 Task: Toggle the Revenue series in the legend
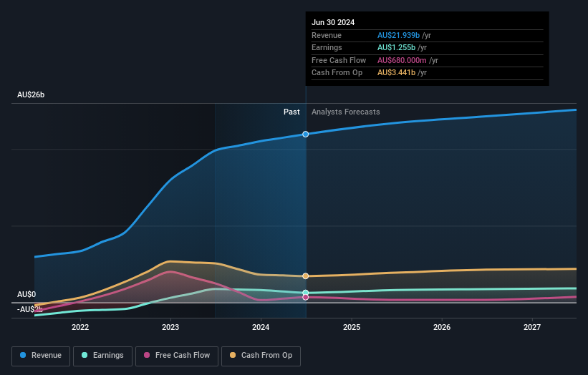(41, 356)
